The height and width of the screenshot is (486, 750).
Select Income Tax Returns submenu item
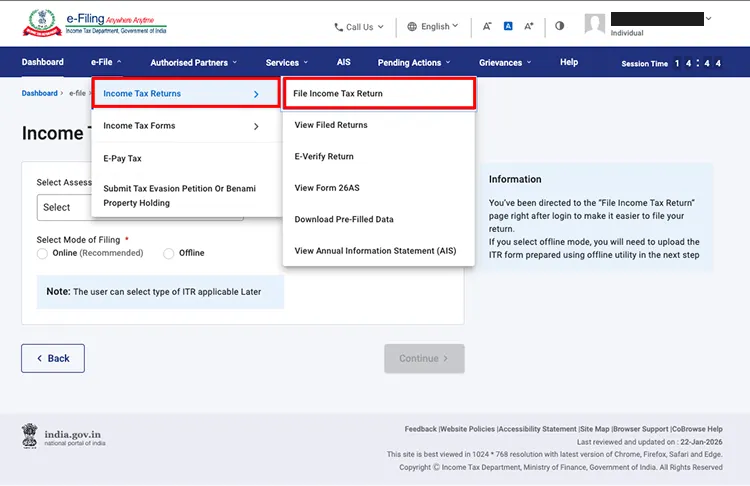pyautogui.click(x=185, y=93)
